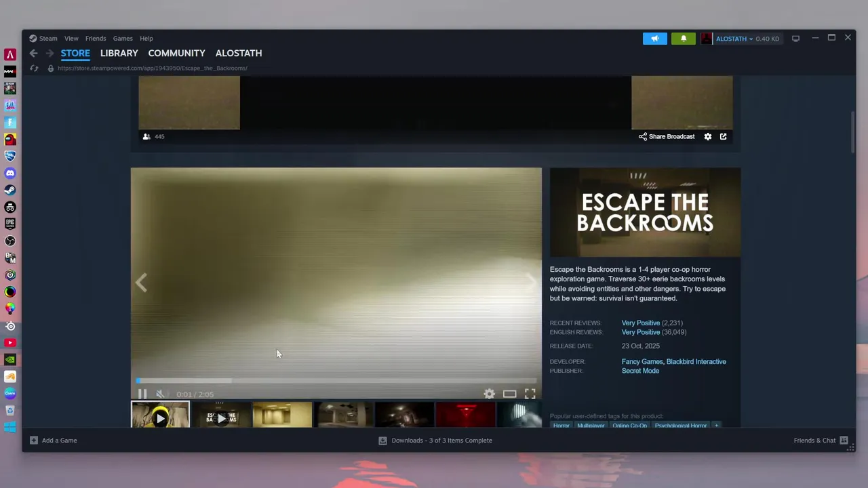
Task: Go to next media with right arrow
Action: 532,283
